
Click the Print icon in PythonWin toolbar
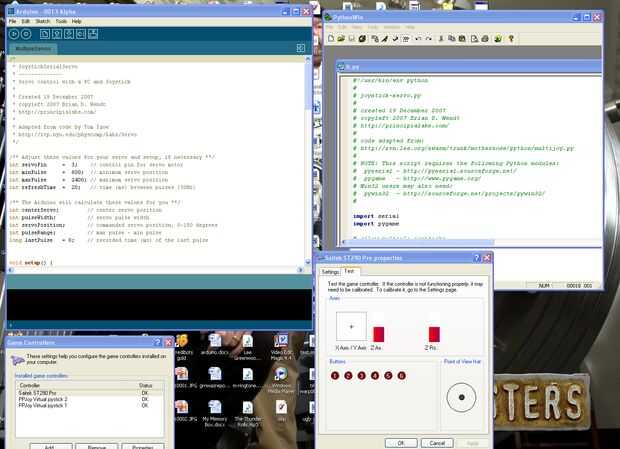(485, 39)
